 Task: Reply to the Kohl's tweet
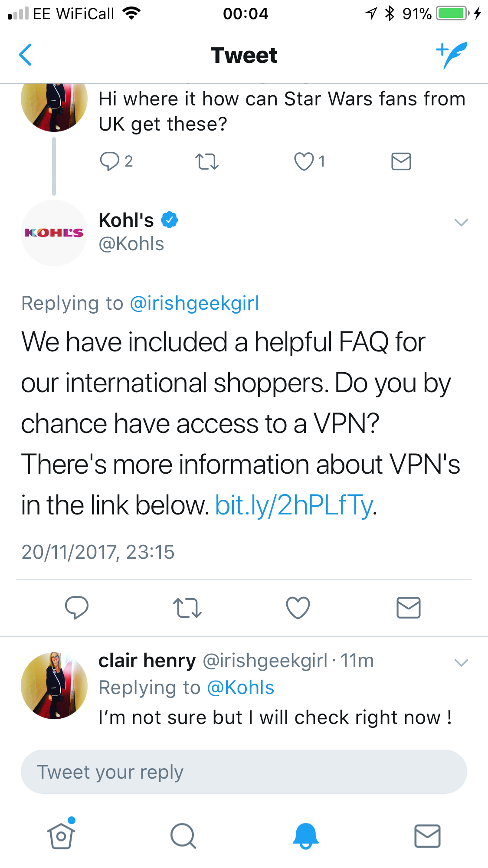(x=77, y=607)
